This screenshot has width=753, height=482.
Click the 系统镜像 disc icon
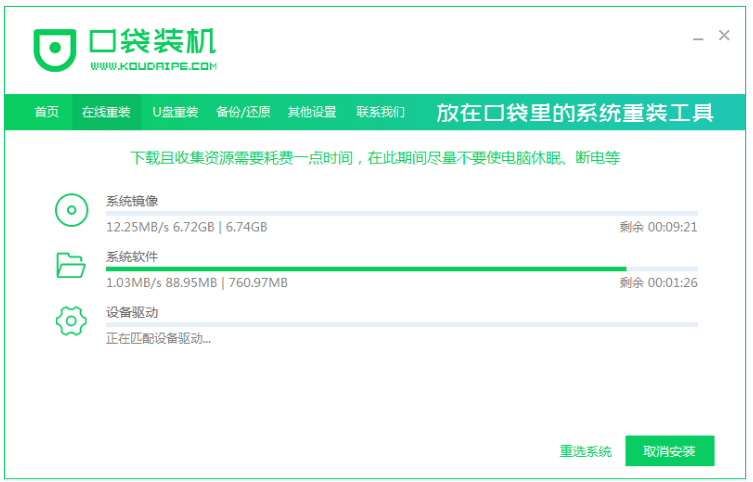click(71, 211)
